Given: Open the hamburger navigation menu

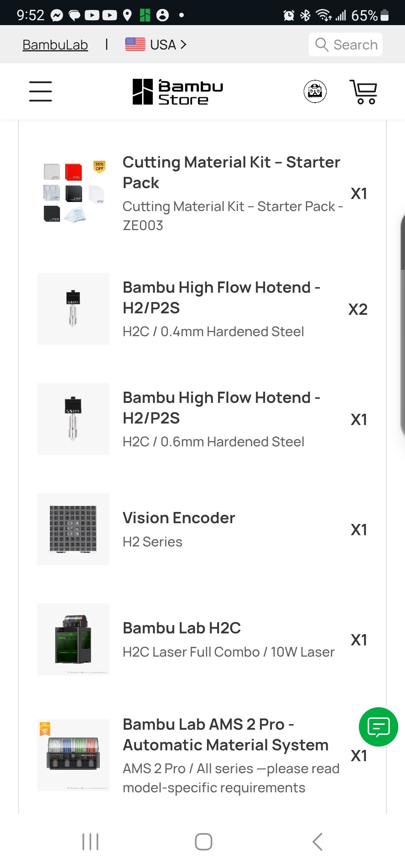Looking at the screenshot, I should pos(40,91).
